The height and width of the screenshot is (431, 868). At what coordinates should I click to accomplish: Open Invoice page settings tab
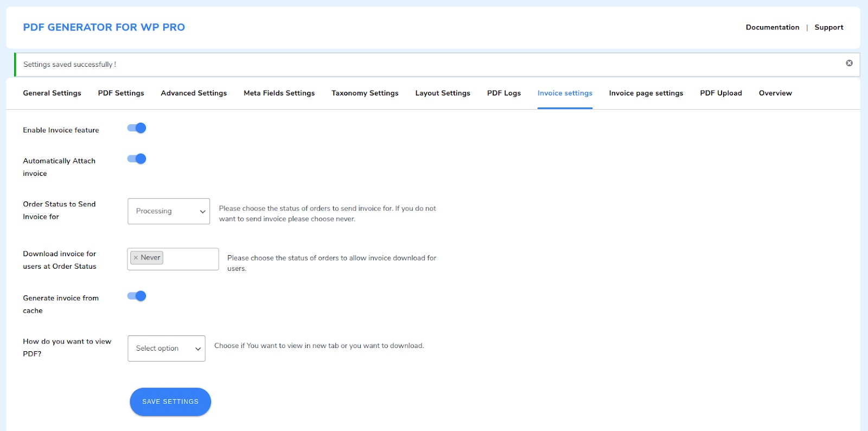(x=646, y=93)
